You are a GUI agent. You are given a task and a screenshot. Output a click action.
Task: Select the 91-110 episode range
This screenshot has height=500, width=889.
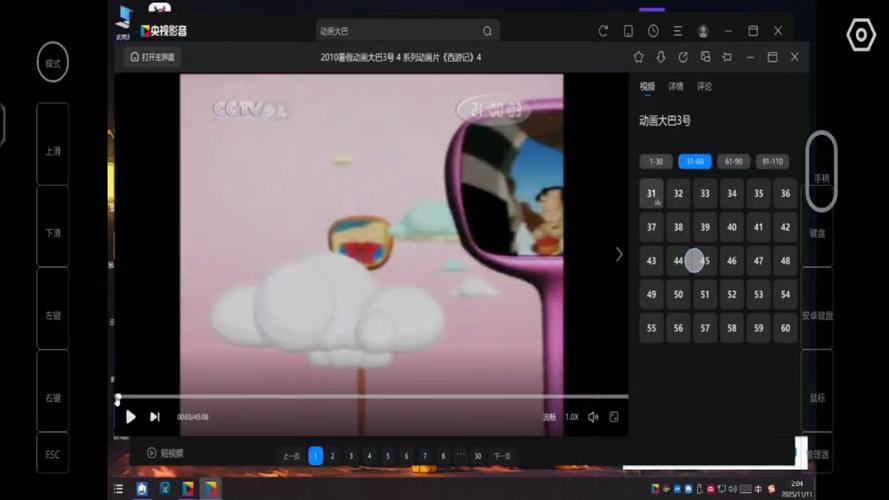(772, 162)
